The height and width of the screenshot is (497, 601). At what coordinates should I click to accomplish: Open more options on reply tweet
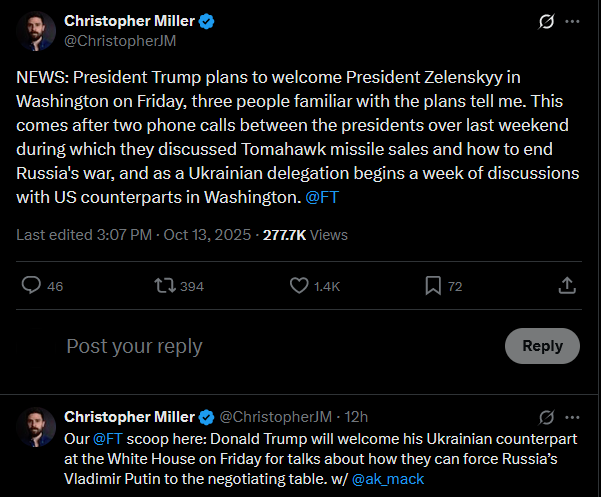pyautogui.click(x=572, y=416)
